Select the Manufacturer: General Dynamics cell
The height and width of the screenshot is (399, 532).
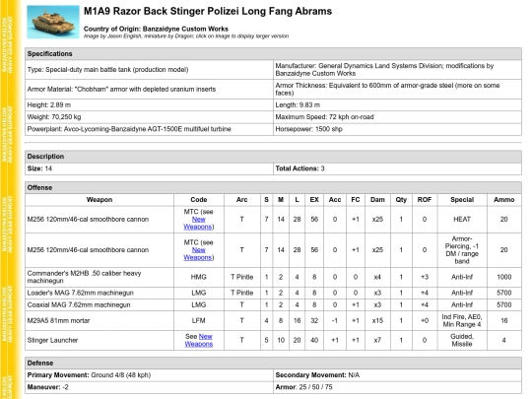(x=397, y=70)
